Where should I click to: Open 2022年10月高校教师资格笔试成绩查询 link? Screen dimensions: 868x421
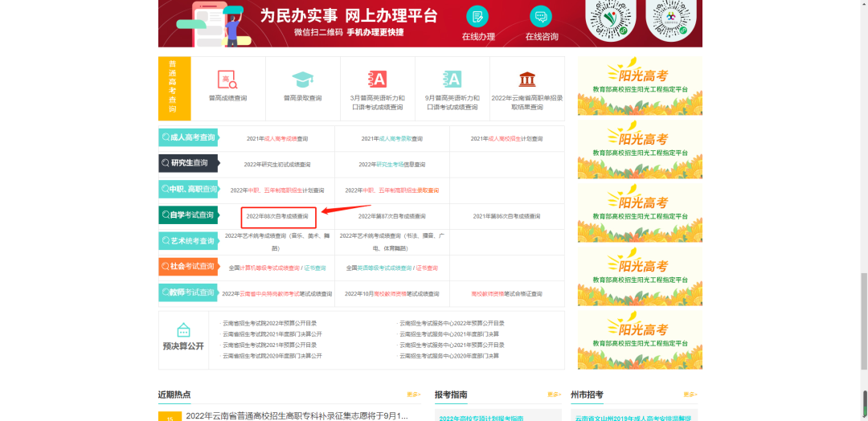[392, 294]
